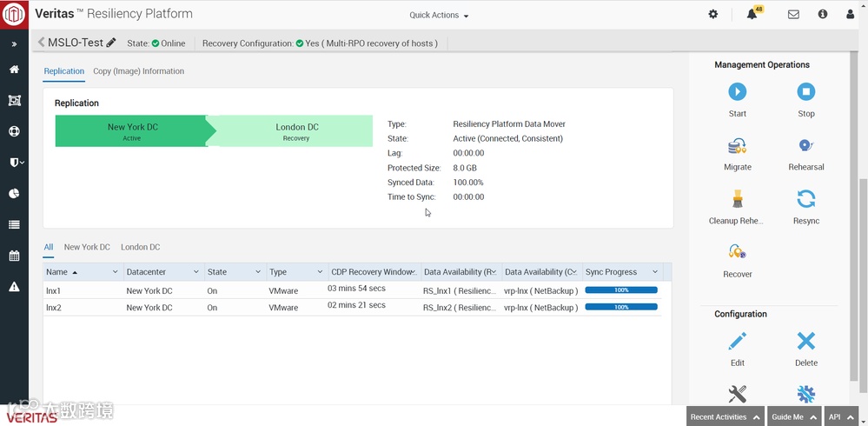
Task: Select the New York DC tab
Action: [87, 247]
